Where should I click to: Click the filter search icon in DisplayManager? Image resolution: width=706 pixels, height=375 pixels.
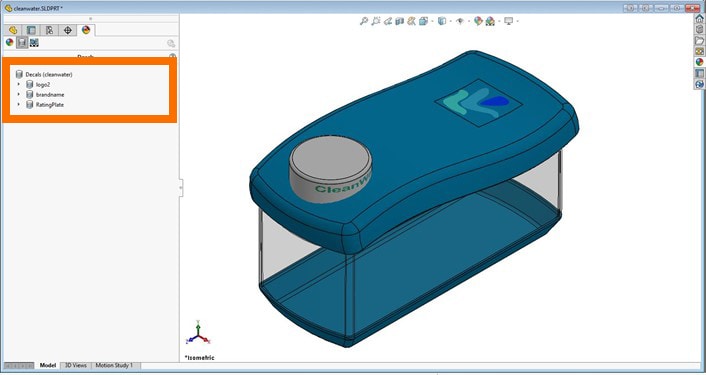click(x=171, y=43)
